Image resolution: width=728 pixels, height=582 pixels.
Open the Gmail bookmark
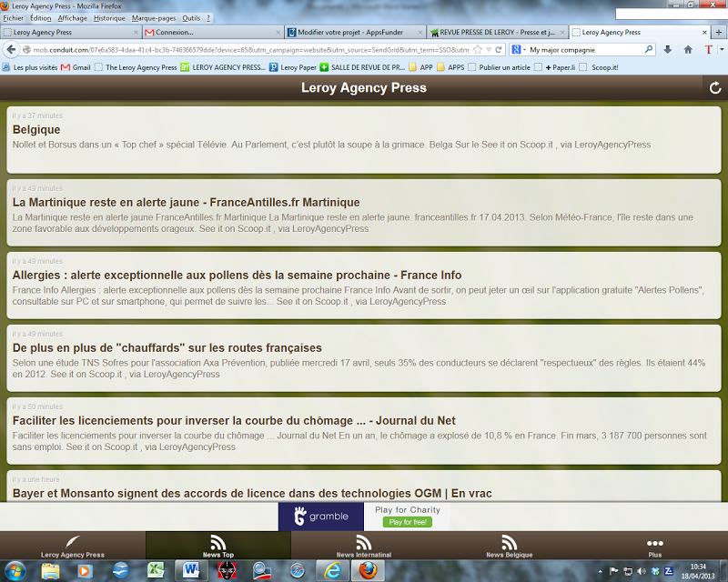tap(76, 67)
